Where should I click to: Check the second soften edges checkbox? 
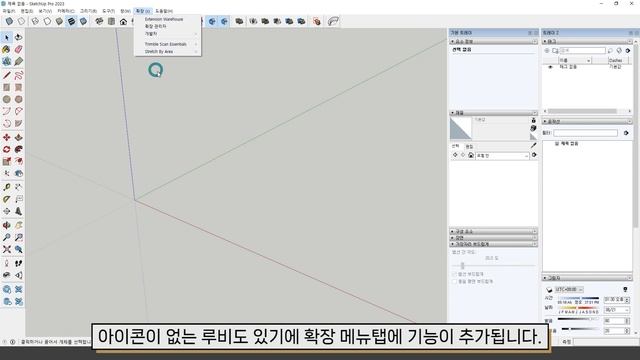[454, 282]
